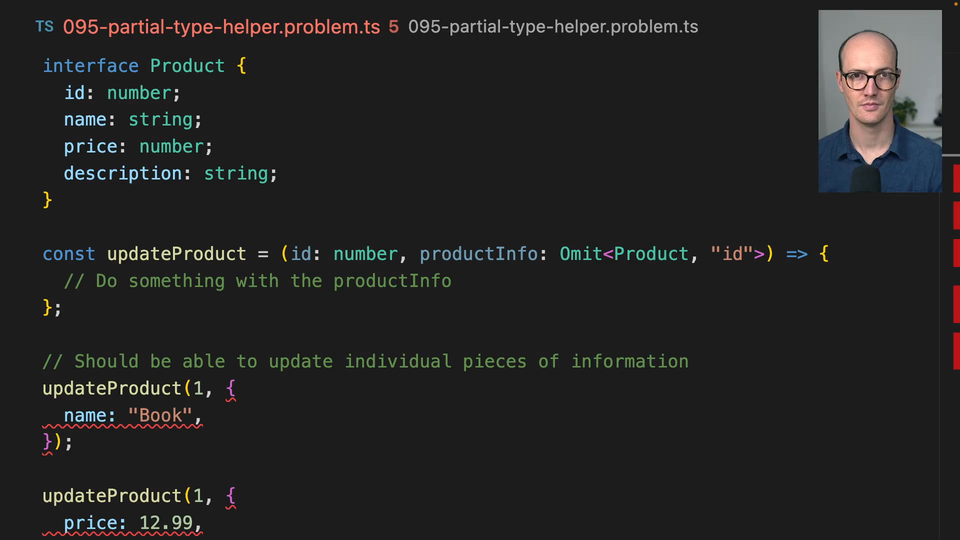Click the 'Do something with the productInfo' comment
The image size is (960, 540).
(x=257, y=281)
